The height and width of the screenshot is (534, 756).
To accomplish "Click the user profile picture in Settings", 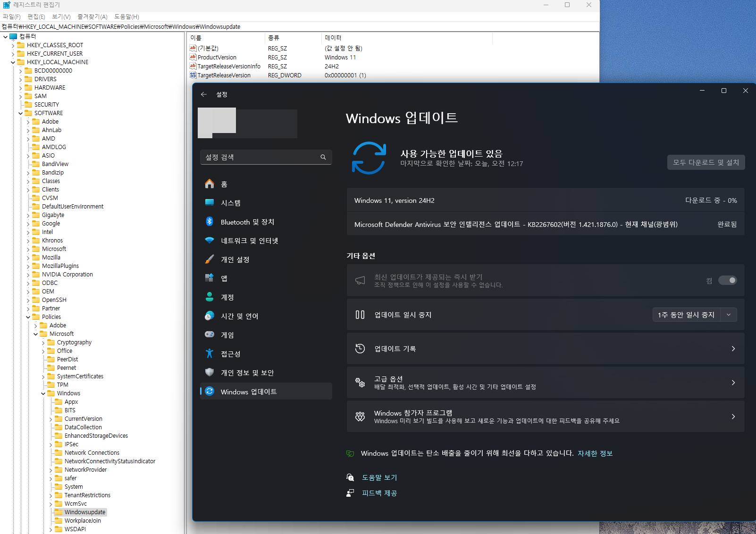I will pos(217,123).
